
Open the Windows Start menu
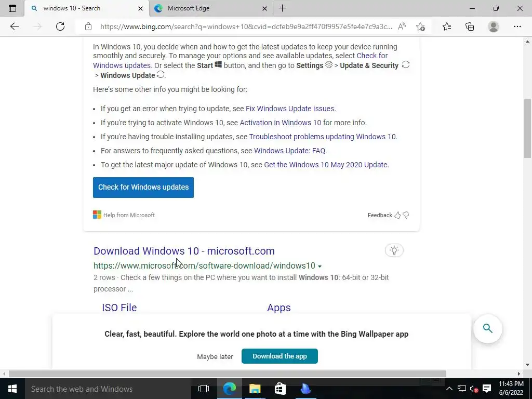[12, 389]
